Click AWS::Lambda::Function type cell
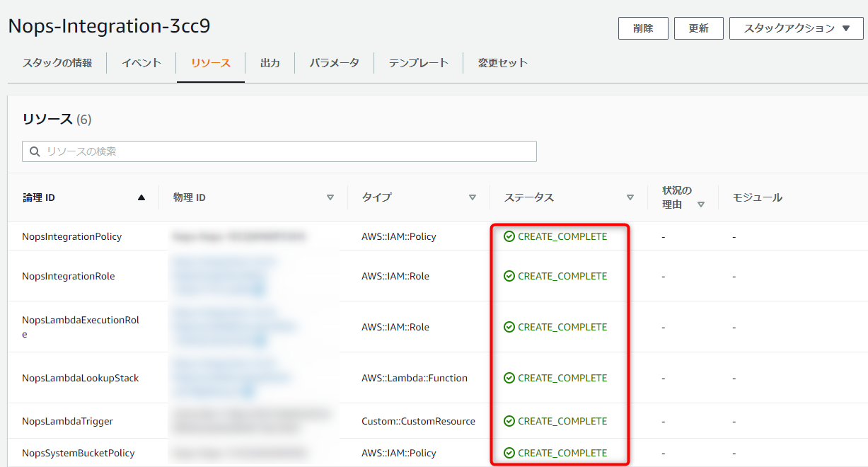Viewport: 868px width, 467px height. pos(415,378)
